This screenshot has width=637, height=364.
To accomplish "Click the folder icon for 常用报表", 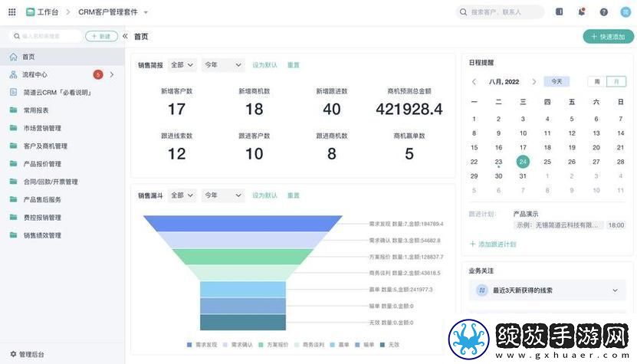I will click(x=13, y=110).
